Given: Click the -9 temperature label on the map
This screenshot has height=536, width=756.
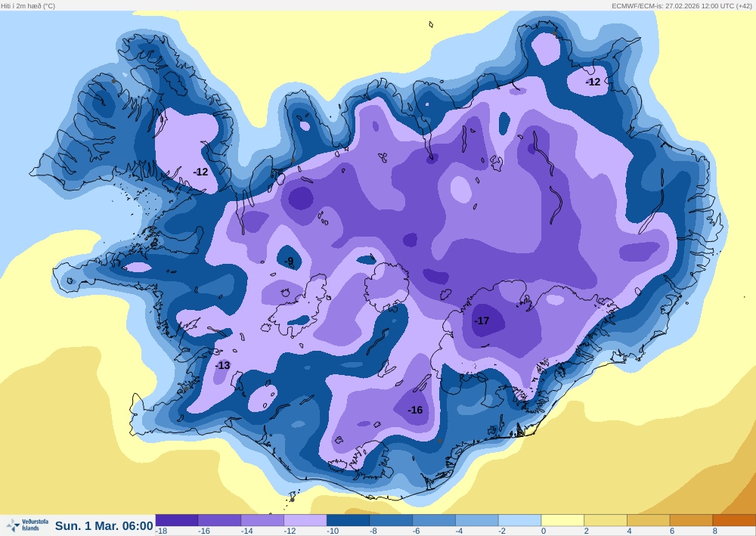Looking at the screenshot, I should click(x=289, y=262).
